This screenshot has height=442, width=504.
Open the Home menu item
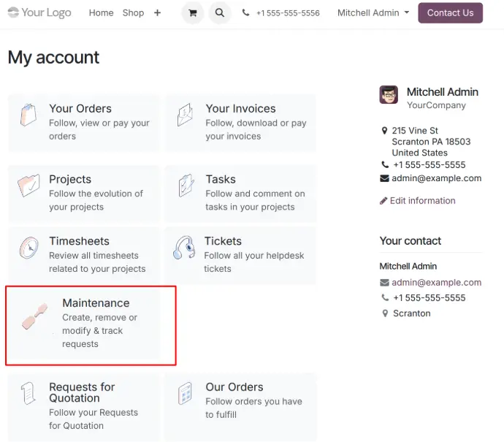(x=101, y=13)
